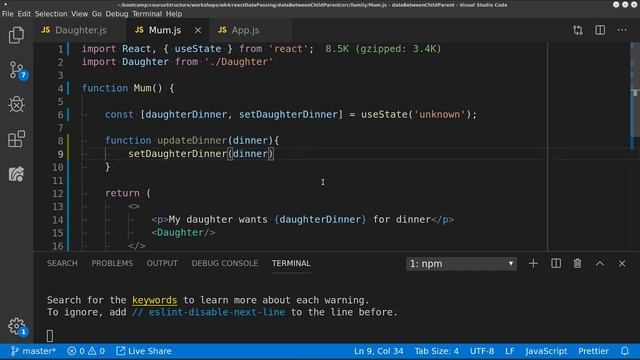Open the Terminal menu
Screen dimensions: 640x360
(147, 14)
